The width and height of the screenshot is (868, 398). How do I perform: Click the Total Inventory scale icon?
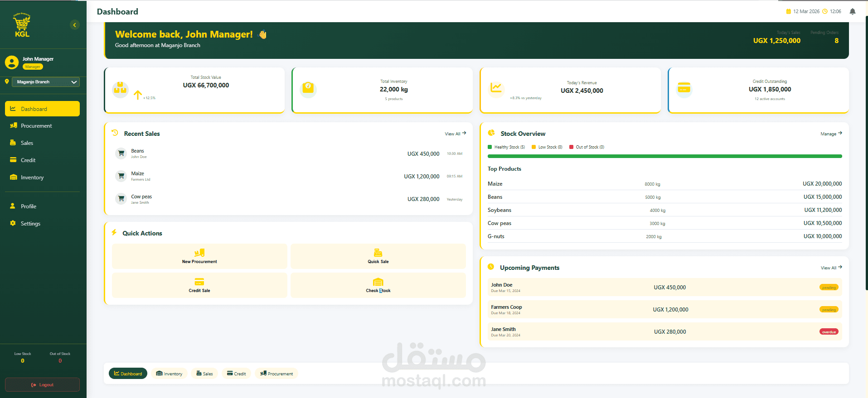[308, 89]
